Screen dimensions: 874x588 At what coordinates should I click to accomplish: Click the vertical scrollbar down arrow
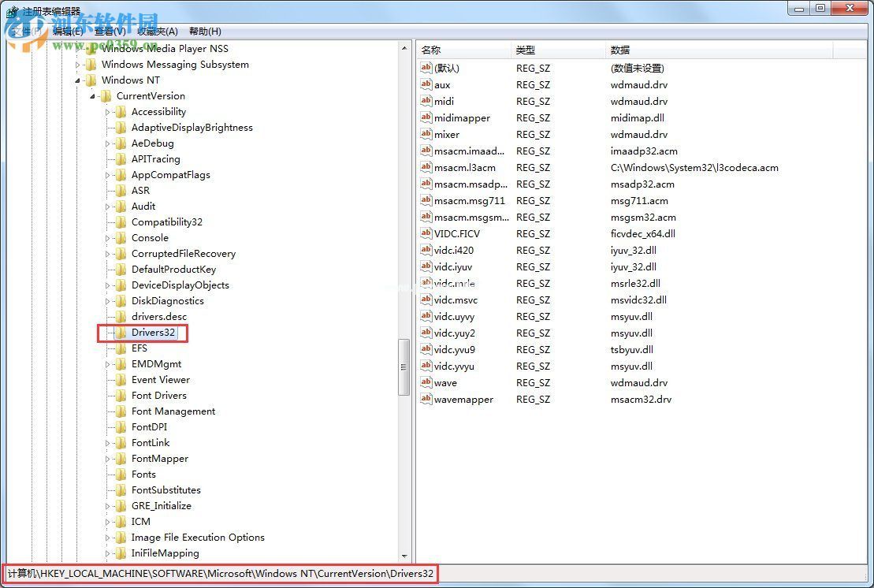[x=404, y=555]
